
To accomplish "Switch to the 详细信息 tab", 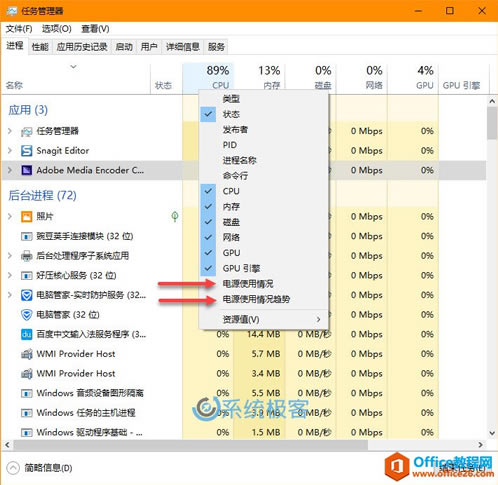I will tap(183, 47).
